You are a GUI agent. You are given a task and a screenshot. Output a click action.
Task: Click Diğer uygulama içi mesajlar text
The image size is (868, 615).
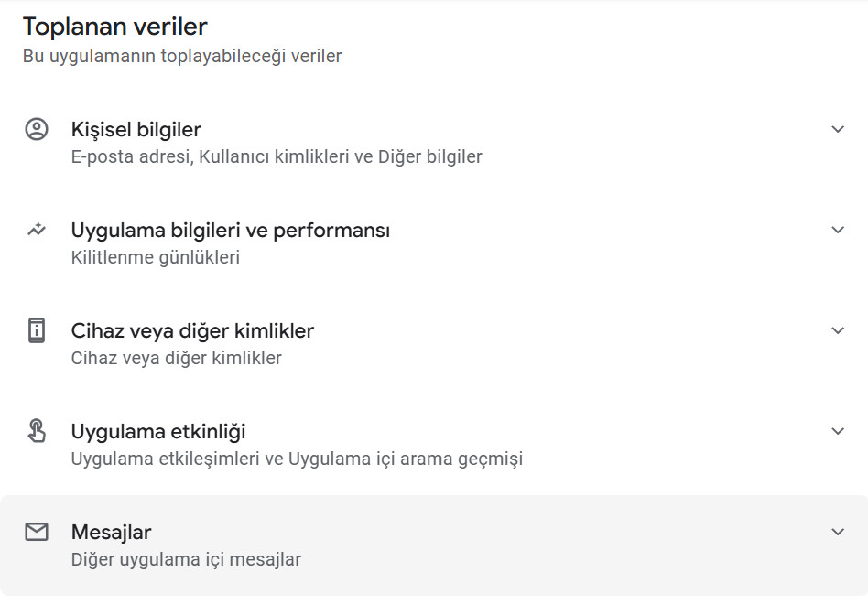(x=186, y=559)
